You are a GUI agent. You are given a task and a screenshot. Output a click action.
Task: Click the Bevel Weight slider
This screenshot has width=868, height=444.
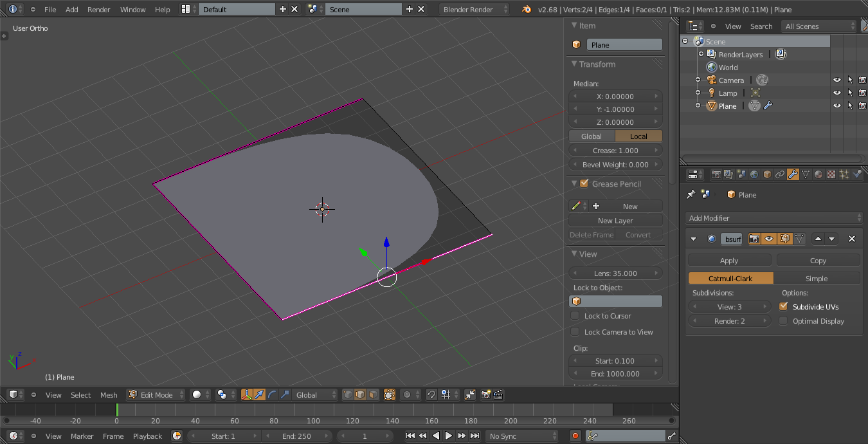point(615,164)
